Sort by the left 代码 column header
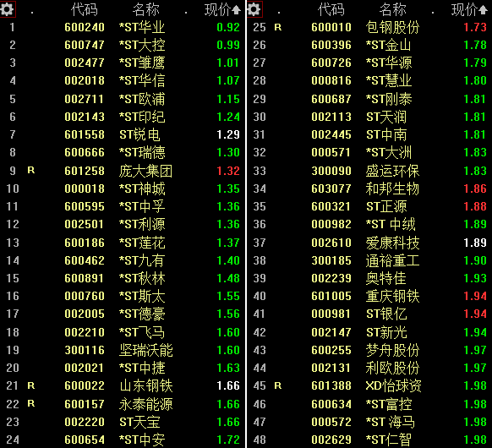 click(84, 10)
